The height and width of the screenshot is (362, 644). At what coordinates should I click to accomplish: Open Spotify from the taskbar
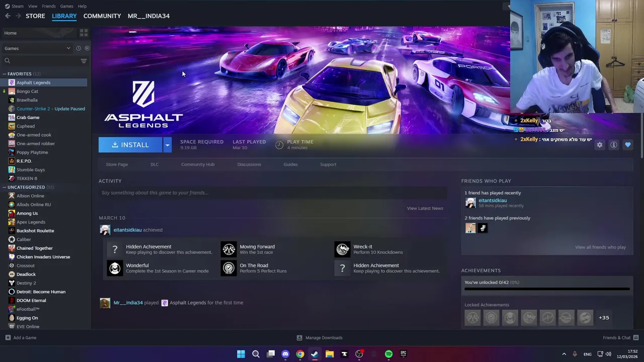tap(388, 354)
